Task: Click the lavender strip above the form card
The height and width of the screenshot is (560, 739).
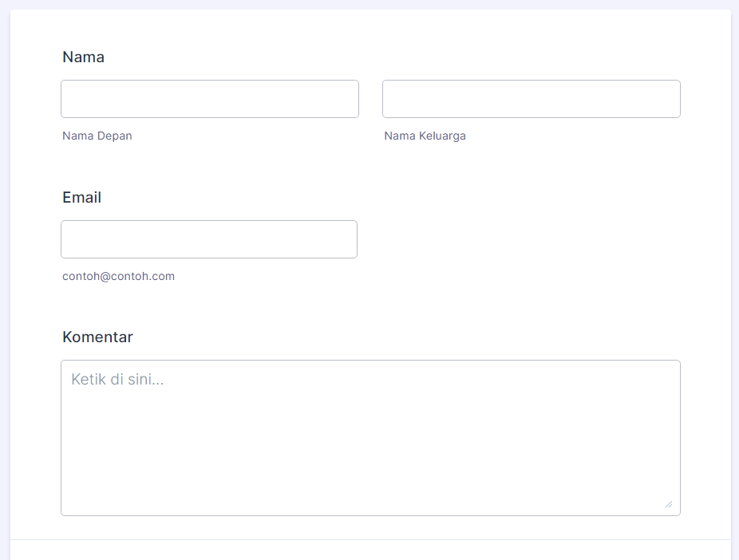Action: click(370, 4)
